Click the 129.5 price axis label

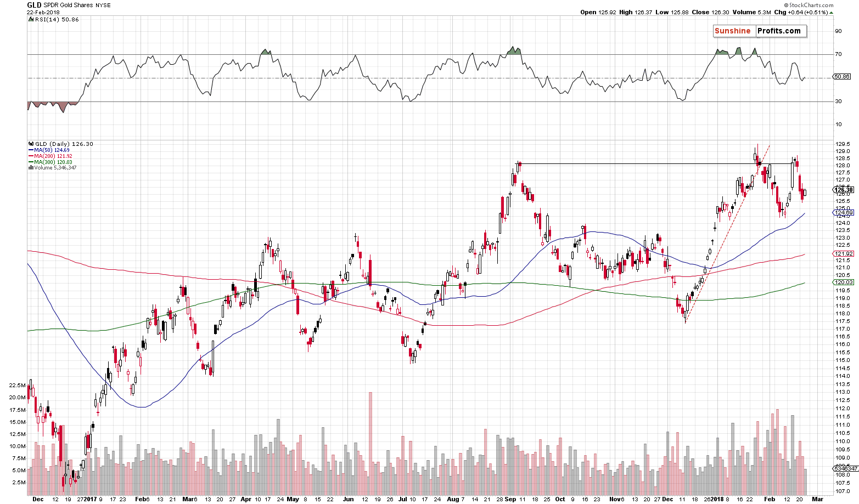click(843, 144)
